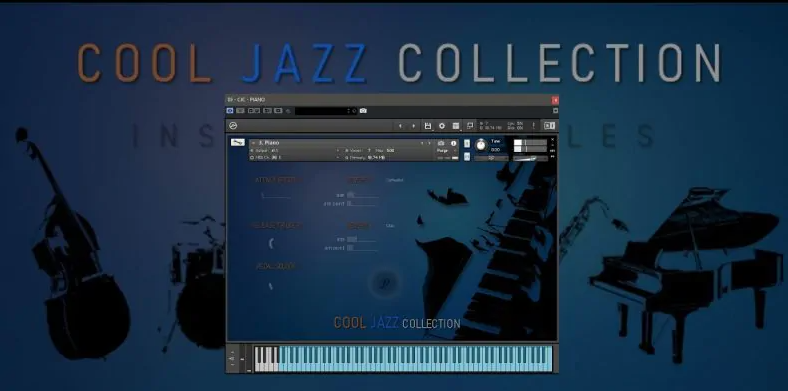
Task: Click the MIDI Ch field
Action: [294, 157]
